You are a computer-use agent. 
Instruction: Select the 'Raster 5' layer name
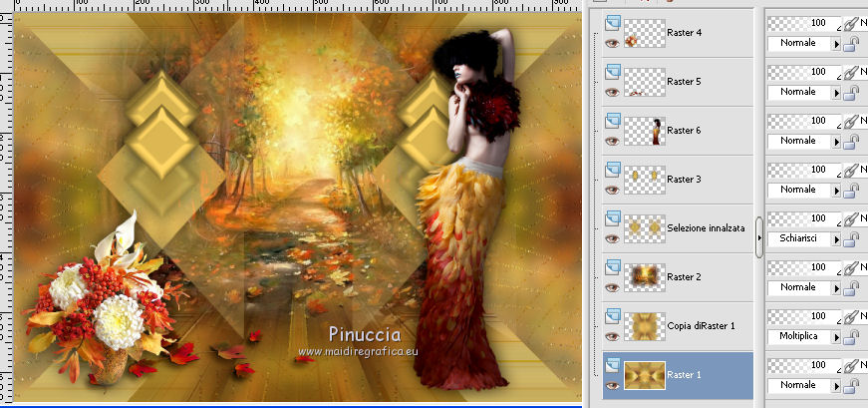click(685, 82)
